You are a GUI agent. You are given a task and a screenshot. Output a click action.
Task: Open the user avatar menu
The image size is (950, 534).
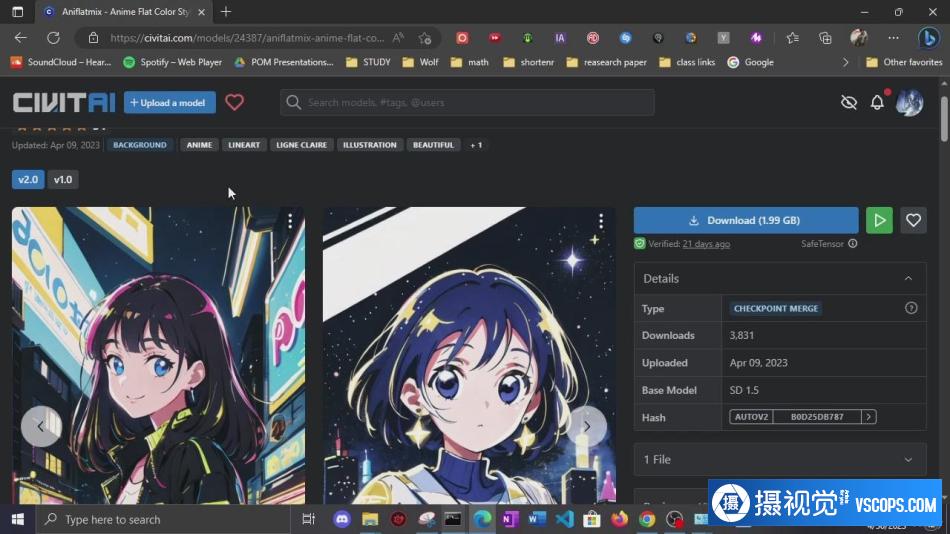(909, 102)
